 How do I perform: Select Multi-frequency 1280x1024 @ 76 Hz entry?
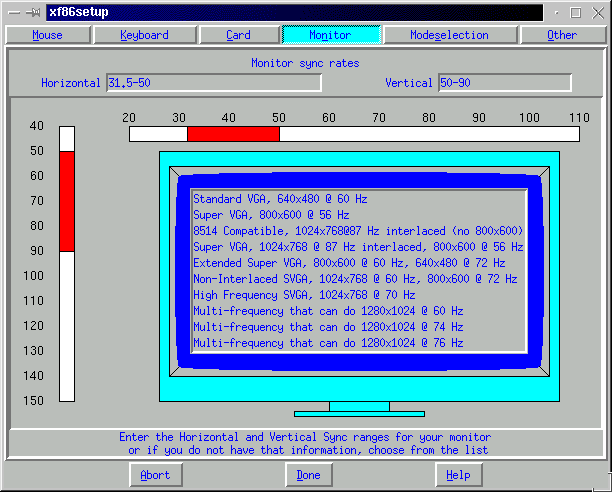[328, 342]
